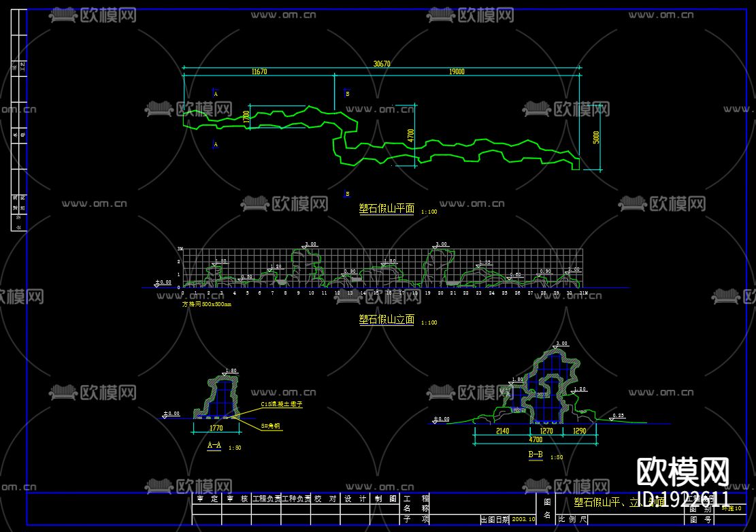
Task: Select the 19000 dimension text
Action: click(x=457, y=72)
